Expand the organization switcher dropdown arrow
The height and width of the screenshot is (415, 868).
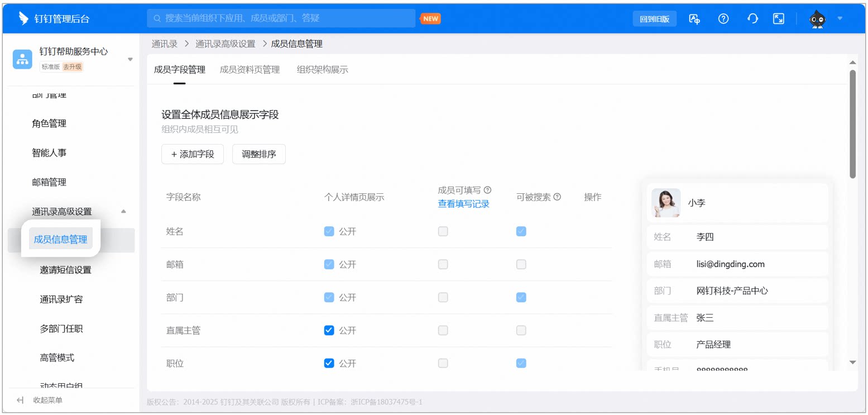coord(130,59)
